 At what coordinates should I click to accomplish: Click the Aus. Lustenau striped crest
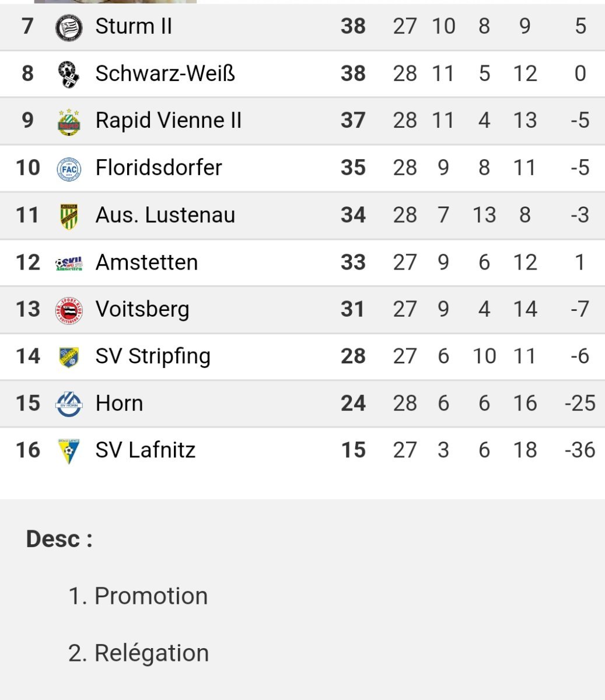[x=69, y=216]
